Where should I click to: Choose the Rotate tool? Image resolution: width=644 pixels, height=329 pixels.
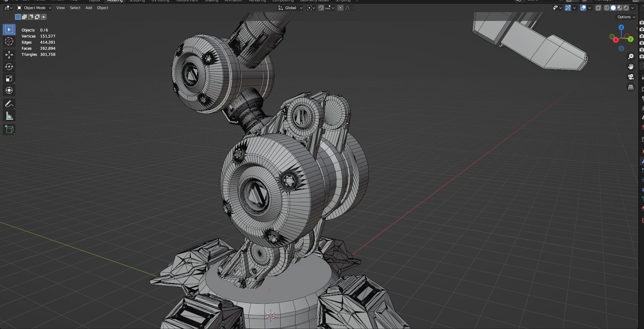[9, 67]
